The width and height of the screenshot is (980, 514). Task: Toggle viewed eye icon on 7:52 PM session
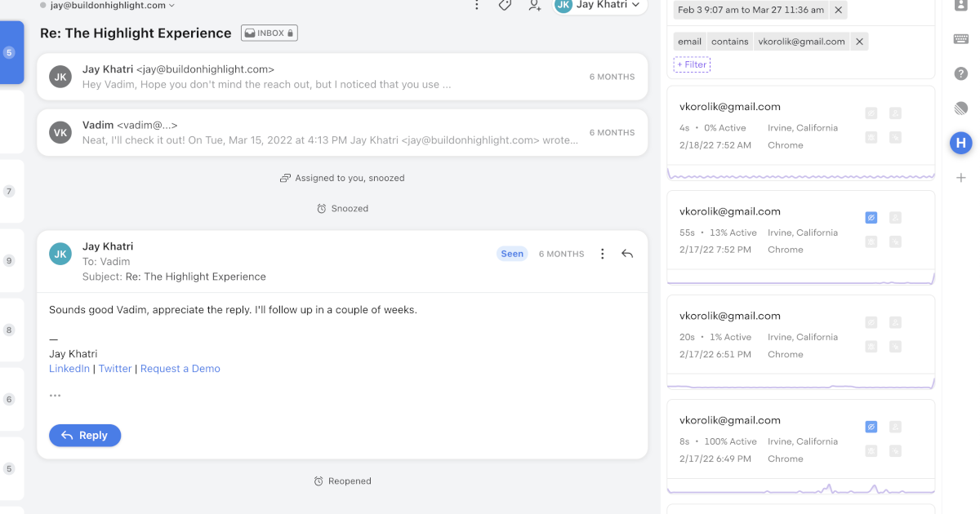point(871,218)
